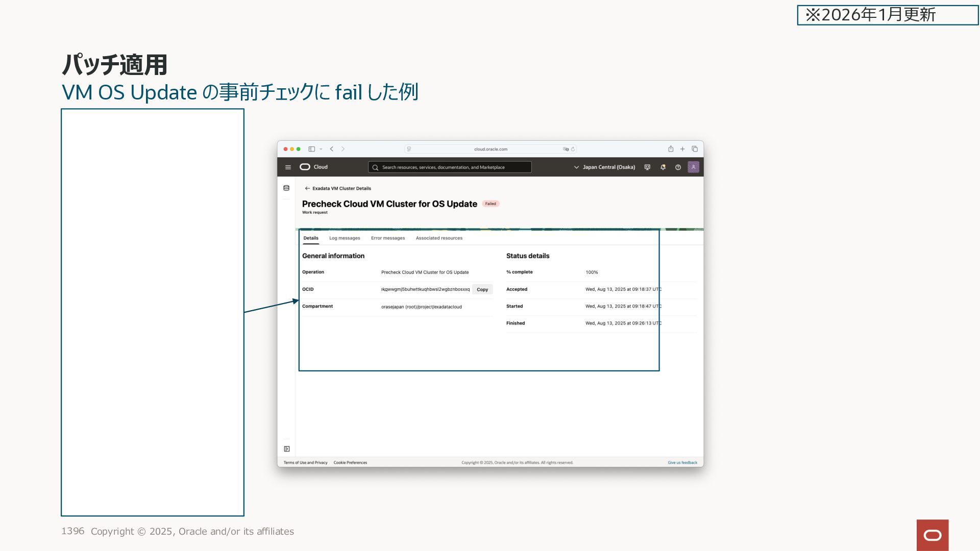Open the notifications bell
This screenshot has height=551, width=980.
click(x=663, y=167)
